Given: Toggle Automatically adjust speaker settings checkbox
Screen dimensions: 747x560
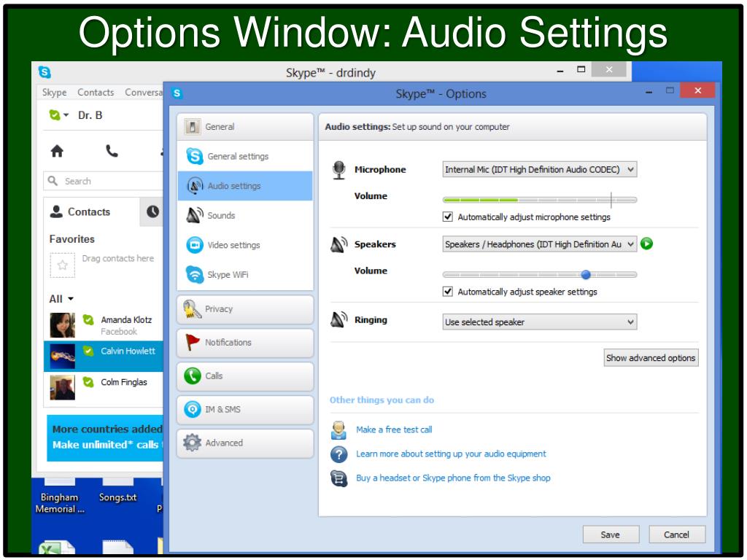Looking at the screenshot, I should [447, 292].
